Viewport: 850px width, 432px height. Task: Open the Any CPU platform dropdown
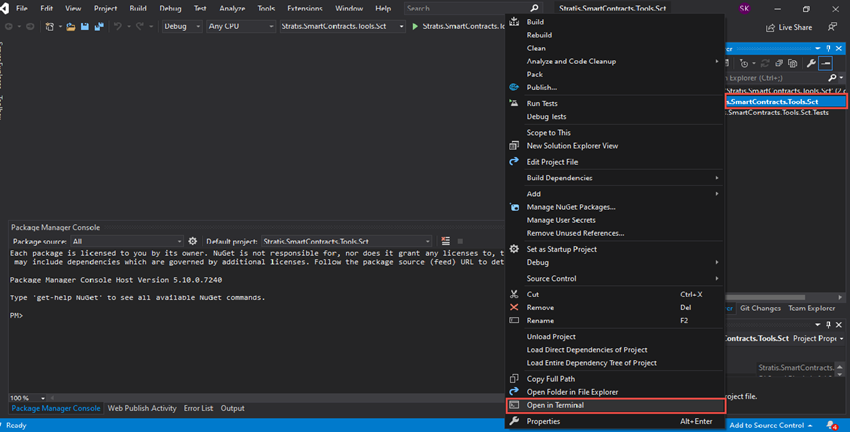239,27
